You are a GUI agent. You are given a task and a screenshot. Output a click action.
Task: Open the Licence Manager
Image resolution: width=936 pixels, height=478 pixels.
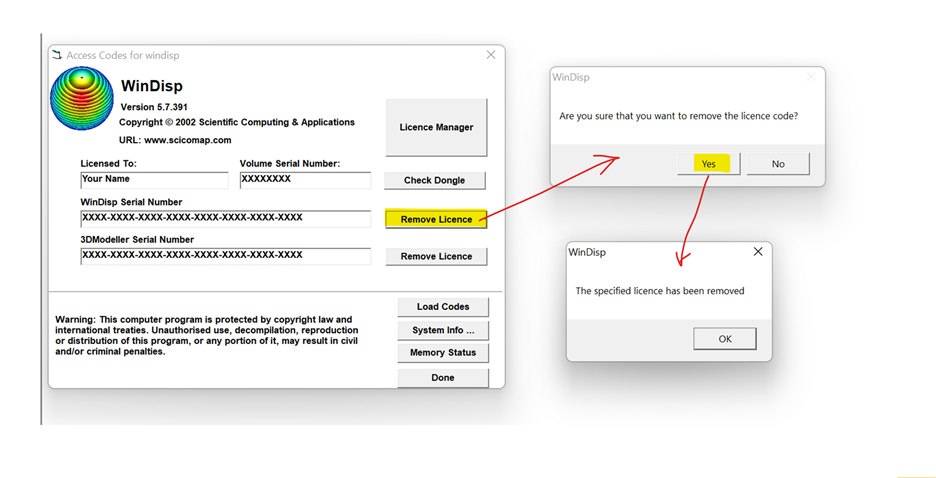pos(436,127)
